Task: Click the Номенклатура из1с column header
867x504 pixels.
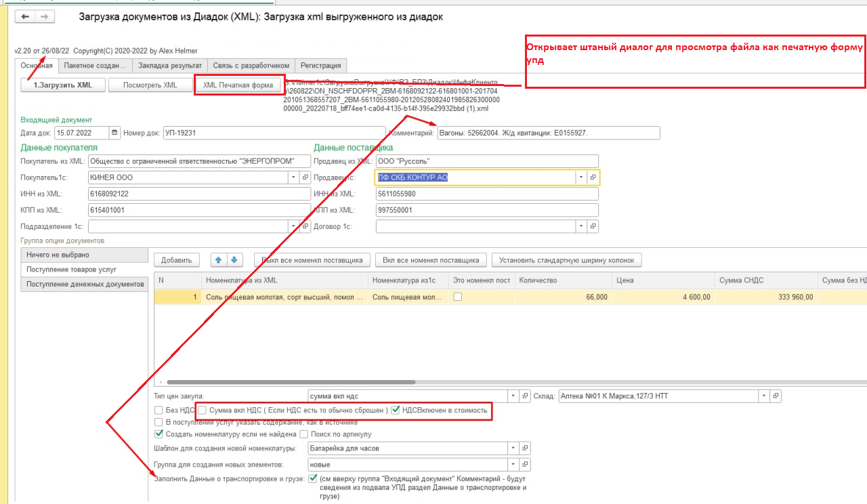Action: click(x=408, y=280)
